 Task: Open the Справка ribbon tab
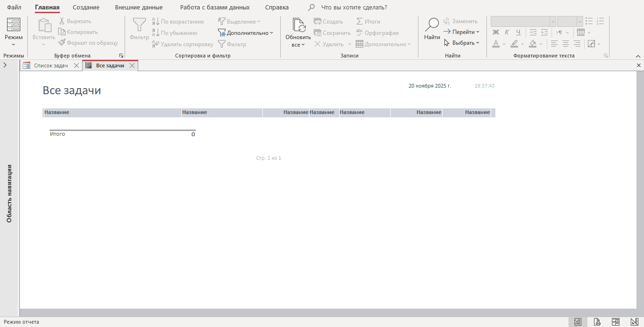coord(276,8)
